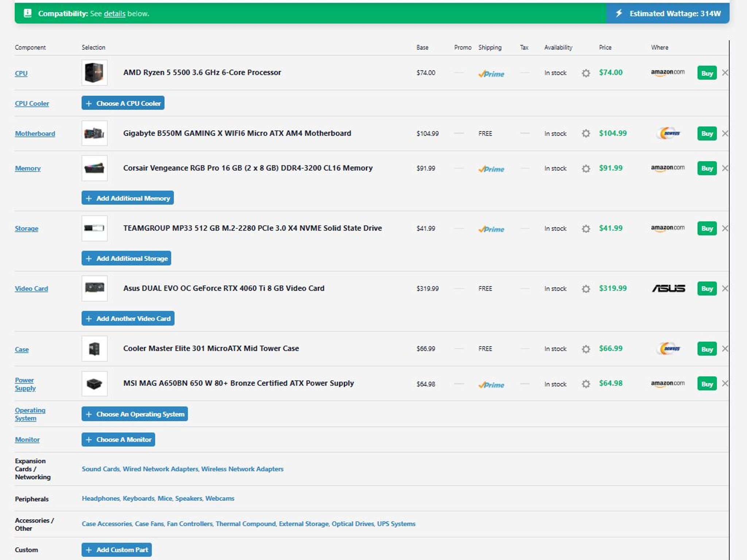Choose A CPU Cooler
This screenshot has width=747, height=560.
click(x=123, y=103)
